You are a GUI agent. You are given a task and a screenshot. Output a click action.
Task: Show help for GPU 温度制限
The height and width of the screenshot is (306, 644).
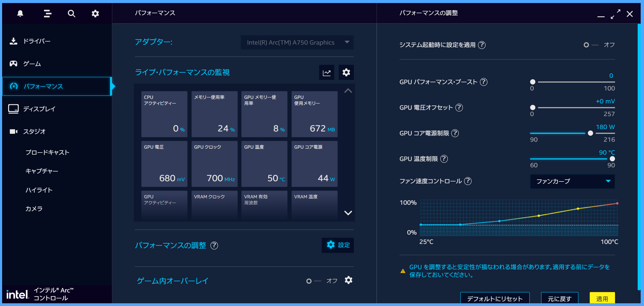pos(444,159)
